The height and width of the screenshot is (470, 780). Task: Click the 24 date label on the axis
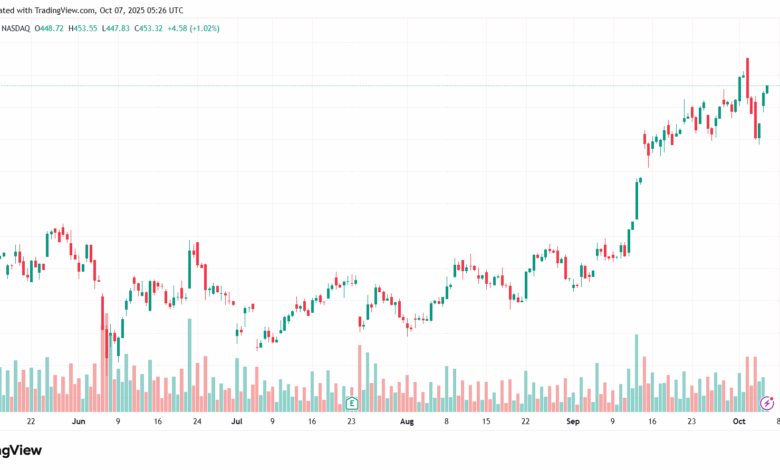click(x=197, y=421)
